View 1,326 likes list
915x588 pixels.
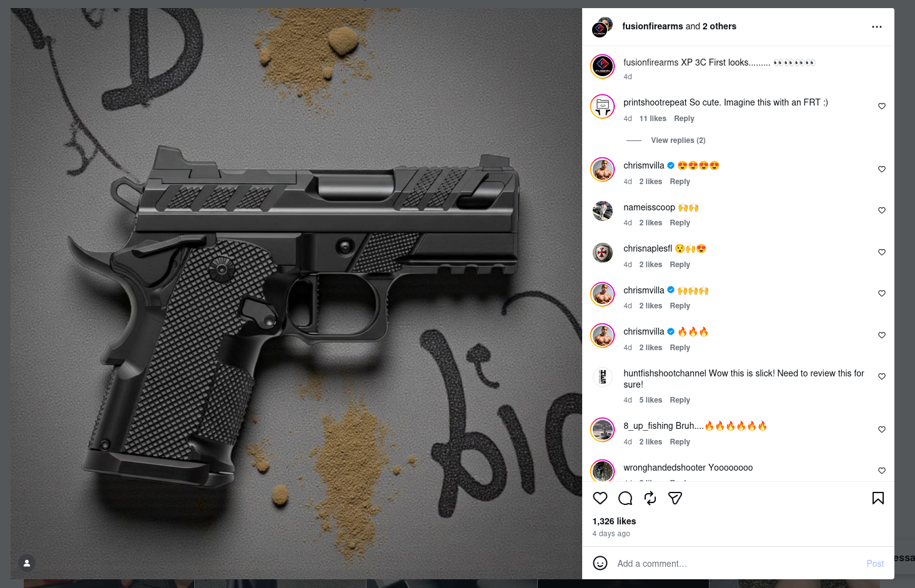click(614, 521)
